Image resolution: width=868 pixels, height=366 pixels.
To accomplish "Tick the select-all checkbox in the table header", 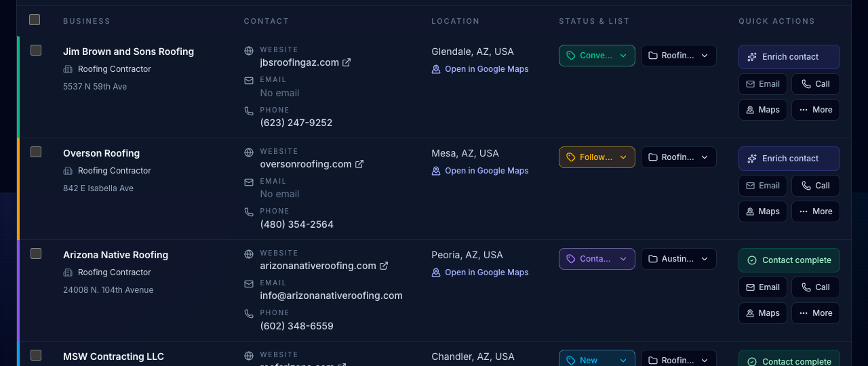I will pyautogui.click(x=35, y=20).
